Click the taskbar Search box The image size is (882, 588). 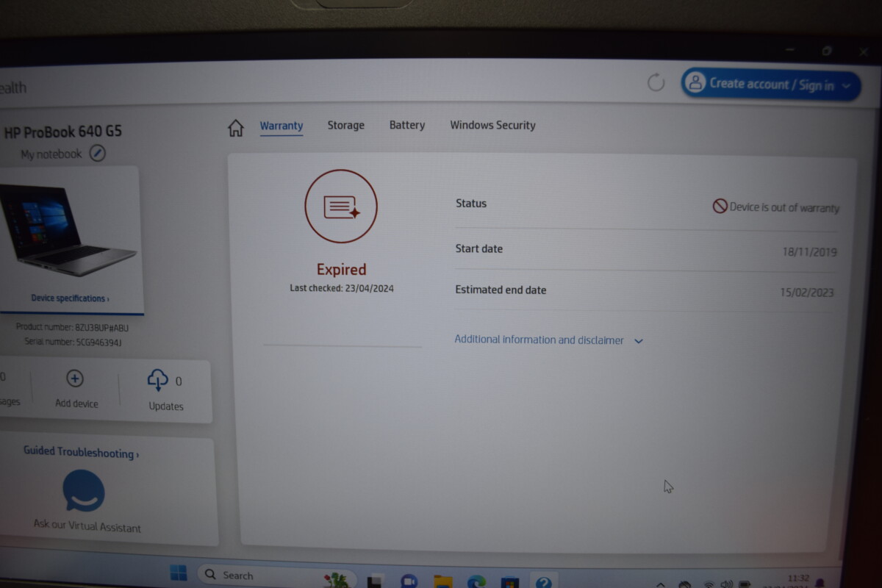[x=276, y=576]
